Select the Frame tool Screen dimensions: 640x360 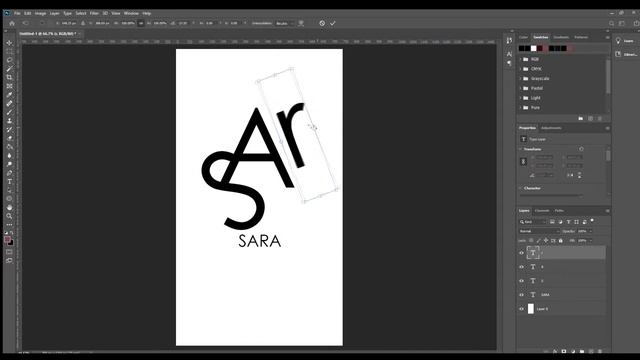click(x=9, y=86)
